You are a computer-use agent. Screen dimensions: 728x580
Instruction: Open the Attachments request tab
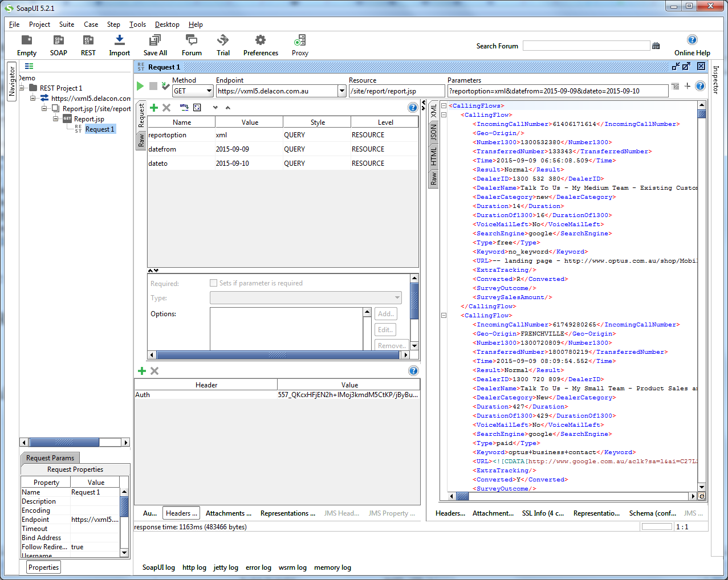click(x=228, y=513)
